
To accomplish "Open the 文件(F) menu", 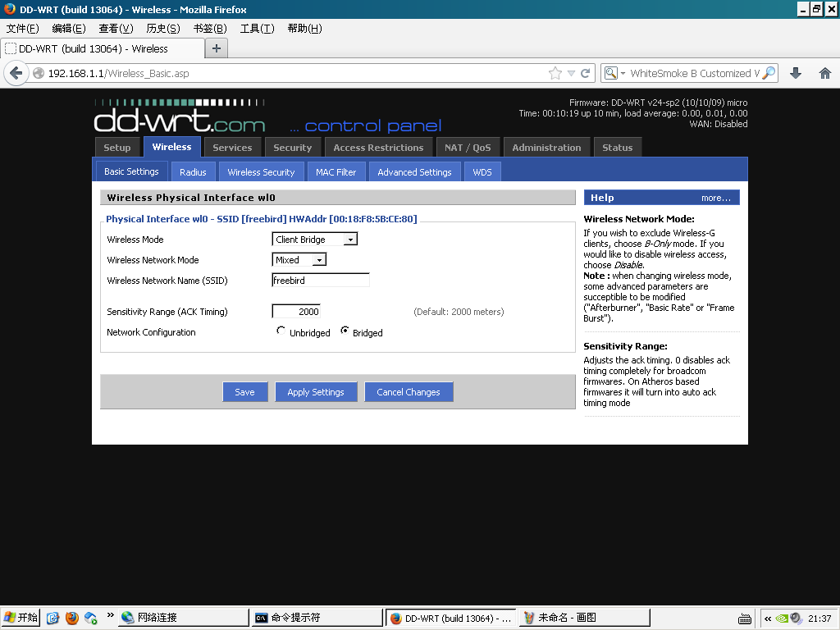I will (22, 29).
